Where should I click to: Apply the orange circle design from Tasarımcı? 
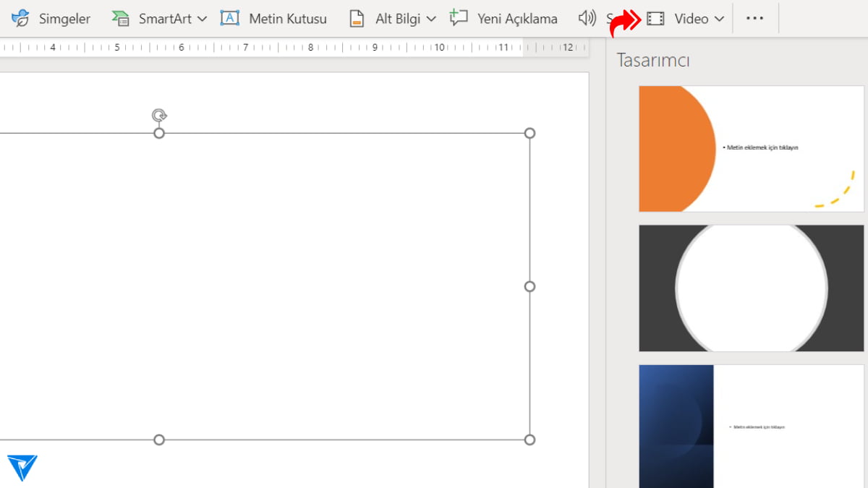pyautogui.click(x=751, y=148)
